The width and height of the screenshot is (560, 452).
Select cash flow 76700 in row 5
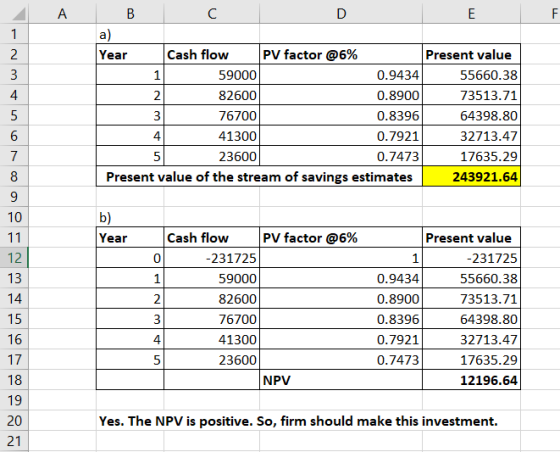click(211, 116)
